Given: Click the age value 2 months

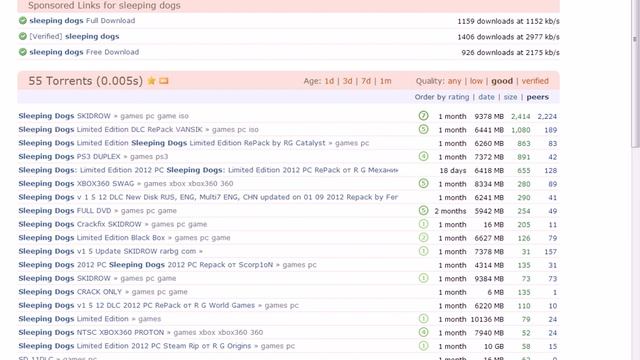Looking at the screenshot, I should 450,211.
